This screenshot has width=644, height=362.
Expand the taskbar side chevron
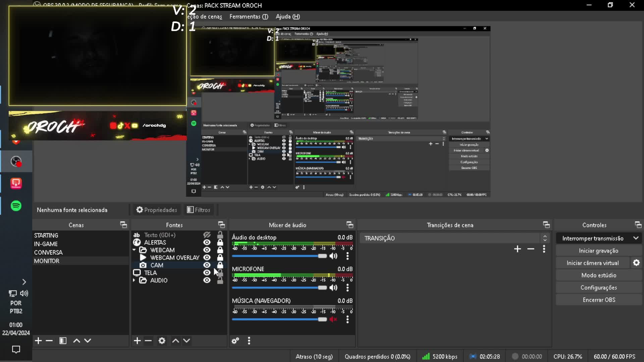[x=24, y=282]
